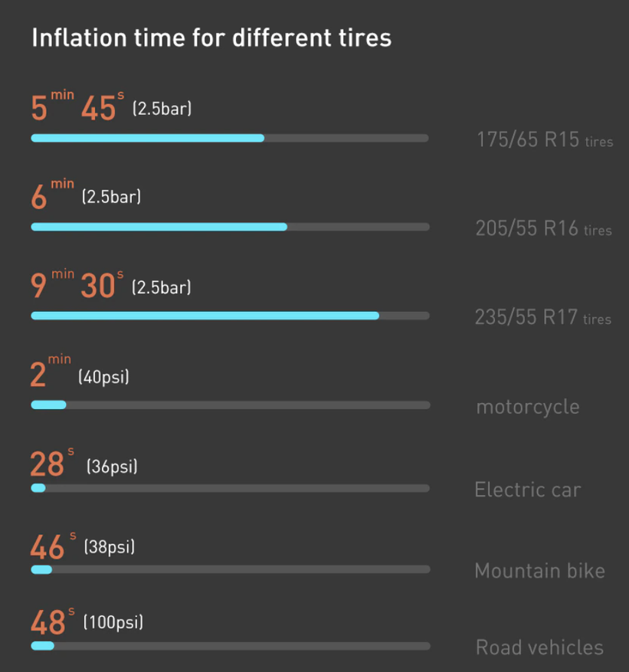Click the 5 min 45 s time value

click(x=77, y=106)
